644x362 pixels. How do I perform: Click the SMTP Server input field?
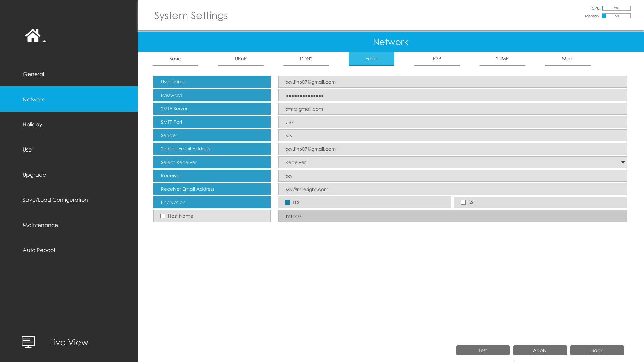point(452,109)
